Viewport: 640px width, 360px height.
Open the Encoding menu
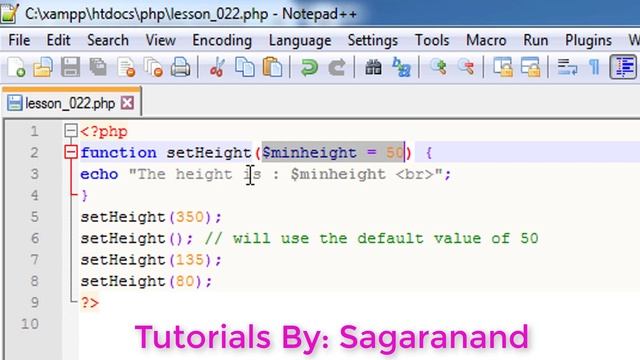click(222, 40)
